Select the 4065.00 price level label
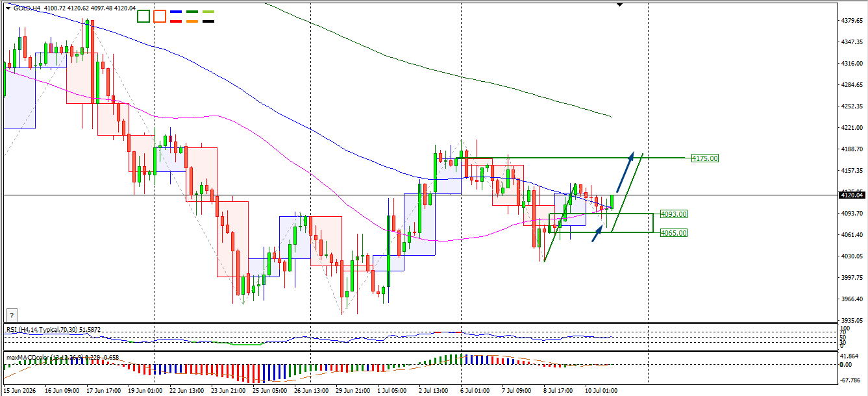The image size is (868, 396). 673,232
